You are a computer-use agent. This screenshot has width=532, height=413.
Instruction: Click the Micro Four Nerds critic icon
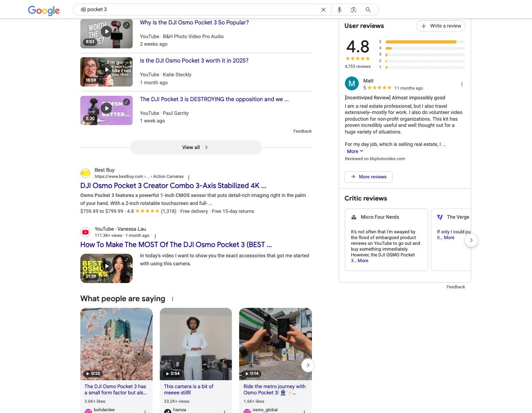[354, 217]
